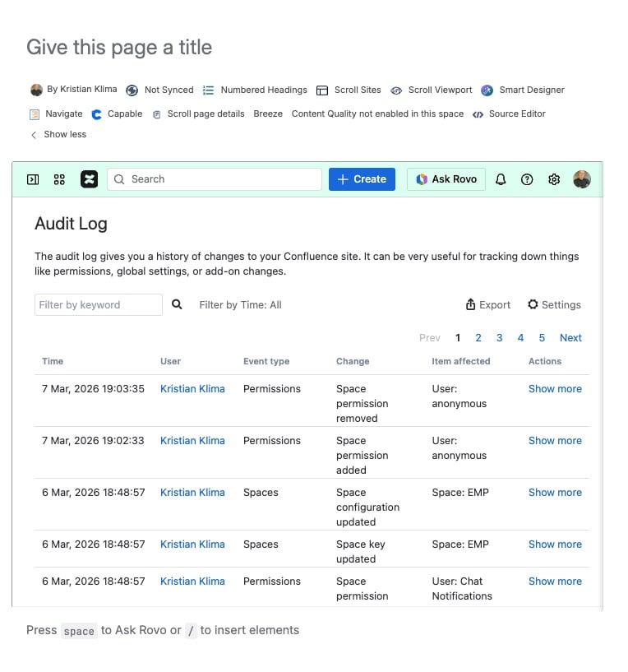Click the top Search field
The height and width of the screenshot is (672, 628).
[215, 179]
